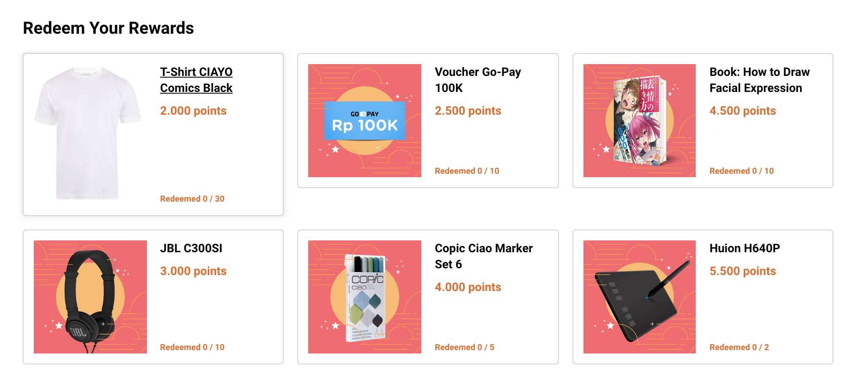Open the Voucher Go-Pay 100K title
Screen dimensions: 868x383
point(477,80)
